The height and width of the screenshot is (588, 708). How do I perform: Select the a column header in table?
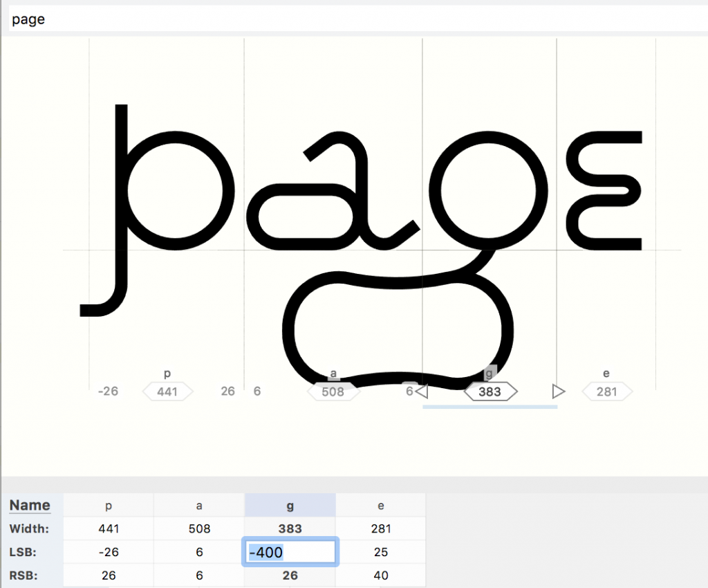tap(199, 506)
